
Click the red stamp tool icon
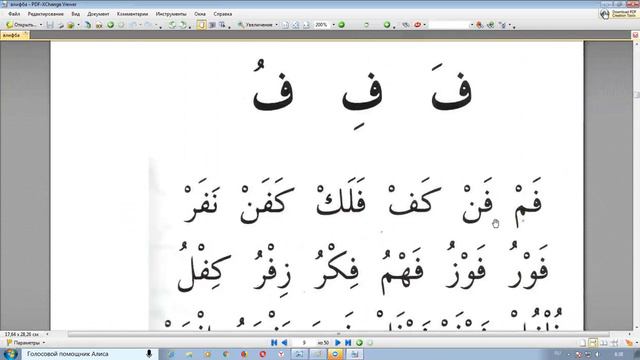click(417, 25)
